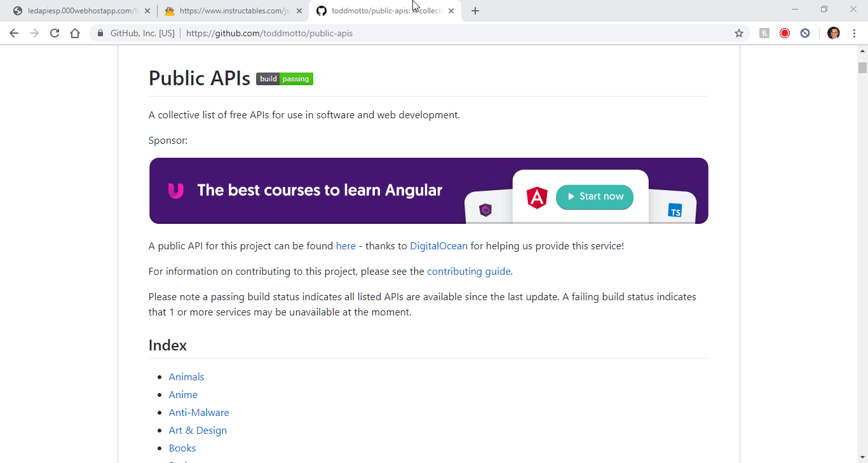Switch to the ledapiesp.000webhostapp.com tab
The width and height of the screenshot is (868, 463).
(x=81, y=11)
